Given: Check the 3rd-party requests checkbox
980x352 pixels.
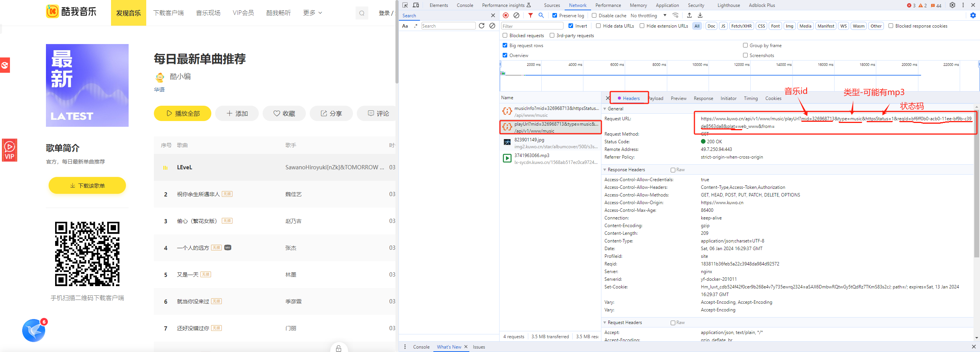Looking at the screenshot, I should coord(552,35).
